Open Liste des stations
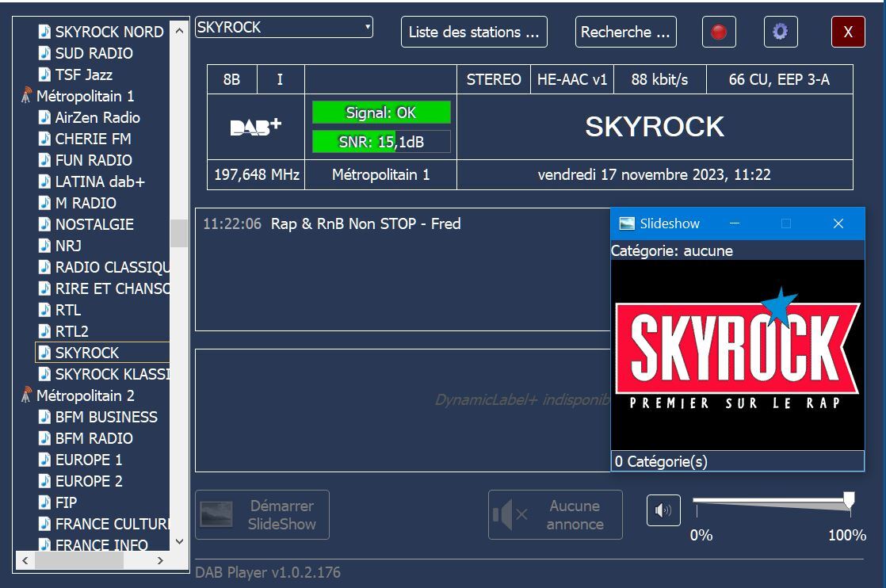The height and width of the screenshot is (588, 886). pyautogui.click(x=474, y=32)
